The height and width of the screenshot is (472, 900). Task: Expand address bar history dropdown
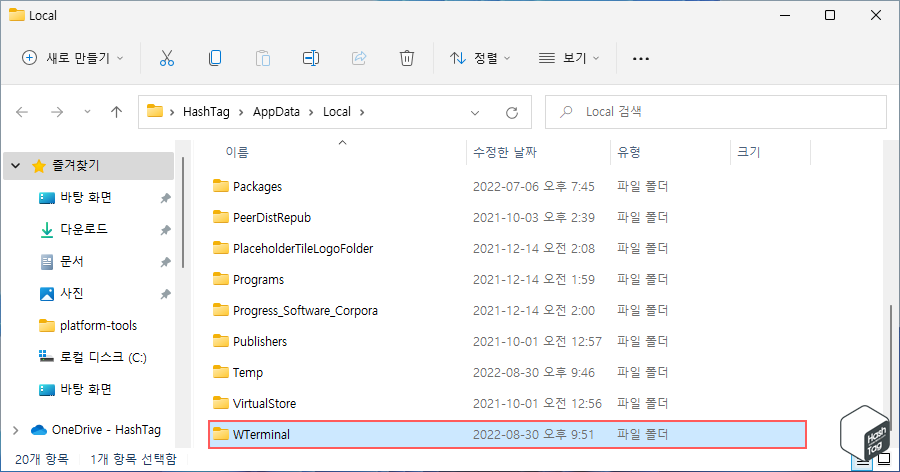point(475,113)
